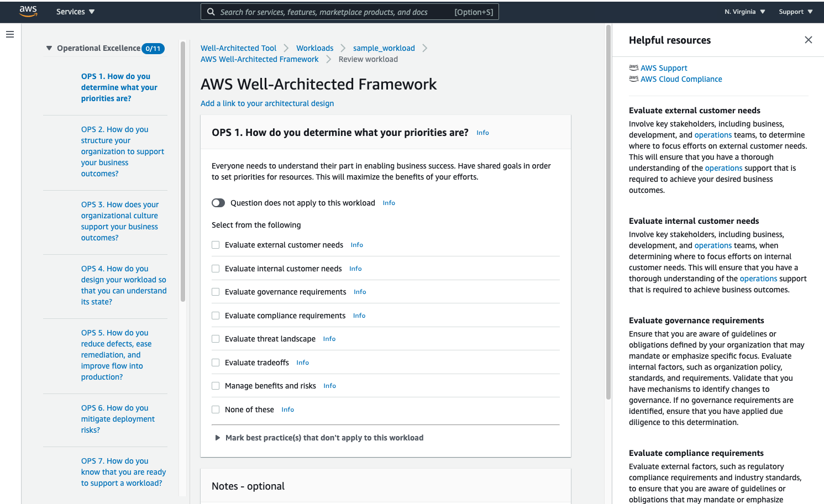Close the Helpful resources panel
The image size is (824, 504).
pyautogui.click(x=809, y=40)
